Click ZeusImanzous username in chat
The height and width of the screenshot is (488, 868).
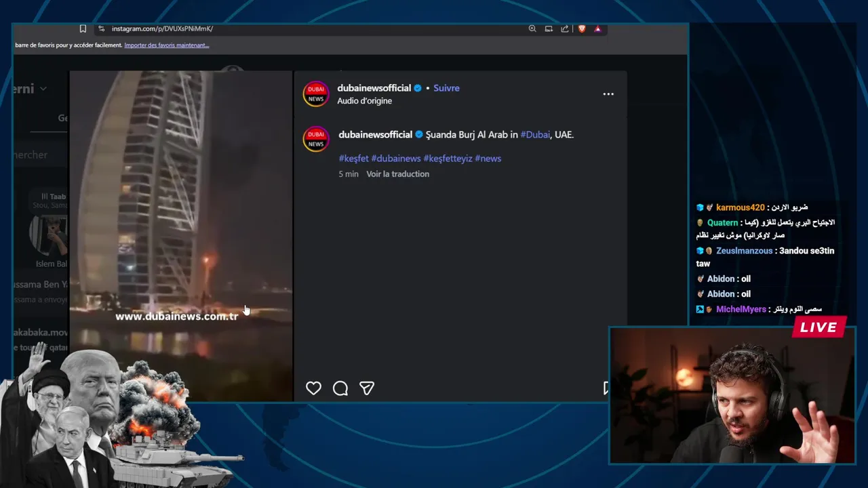pyautogui.click(x=744, y=251)
